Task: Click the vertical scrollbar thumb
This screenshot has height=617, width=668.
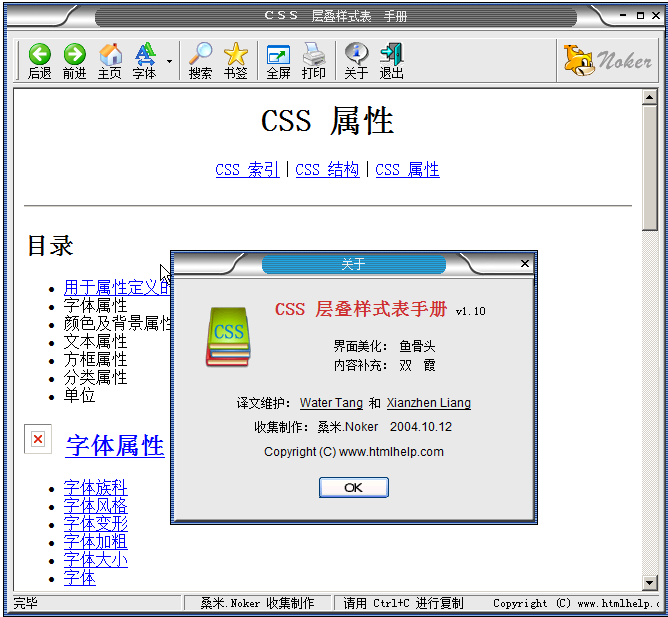Action: point(650,168)
